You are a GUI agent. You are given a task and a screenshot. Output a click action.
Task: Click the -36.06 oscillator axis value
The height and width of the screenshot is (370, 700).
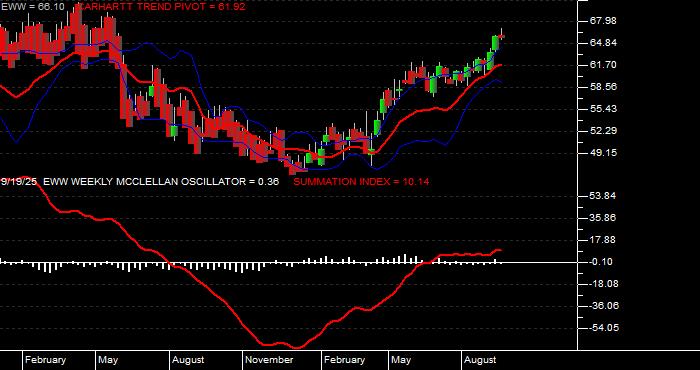(604, 306)
